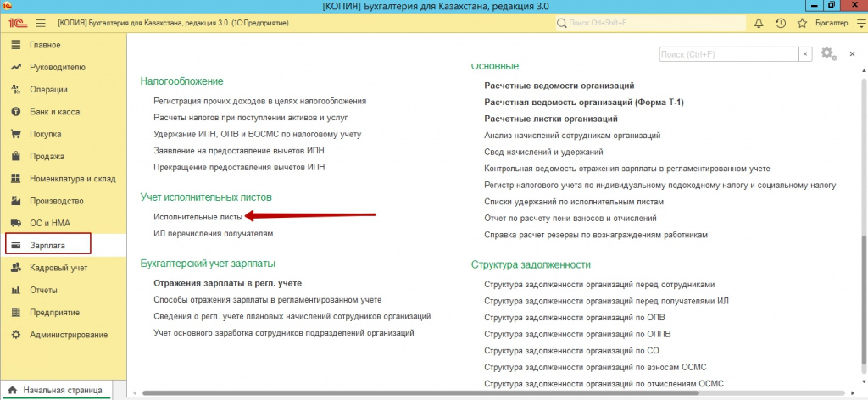This screenshot has width=868, height=400.
Task: Open settings gear dropdown in panel
Action: [829, 53]
